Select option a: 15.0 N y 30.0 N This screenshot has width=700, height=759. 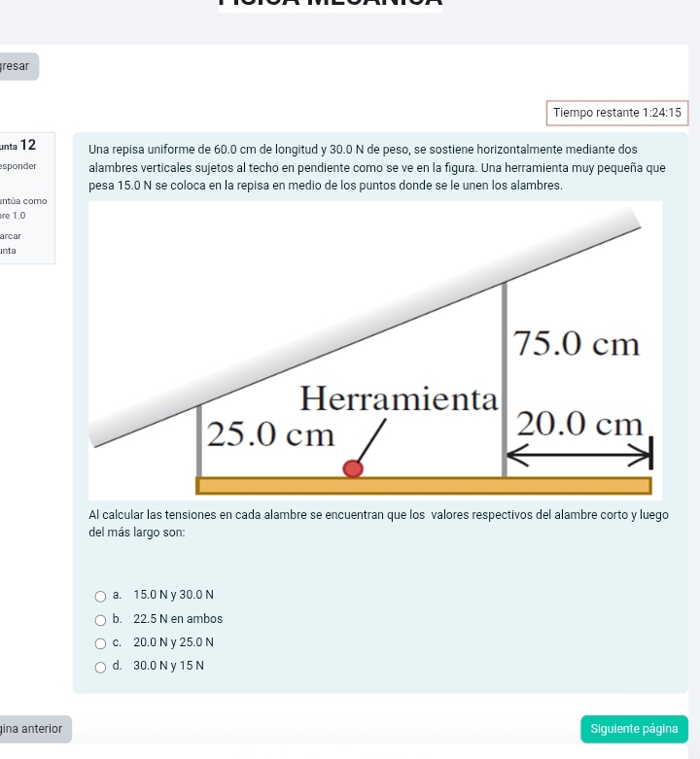(x=100, y=596)
